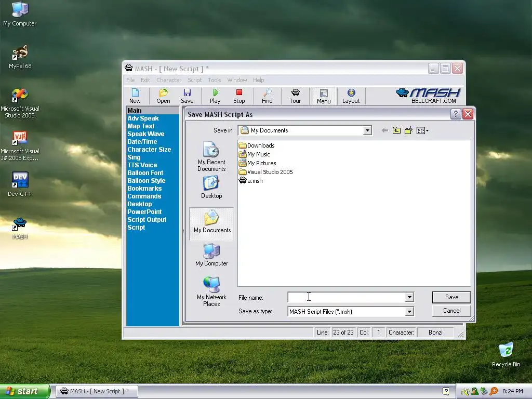The width and height of the screenshot is (532, 399).
Task: Cancel the Save MASH Script dialog
Action: (x=451, y=311)
